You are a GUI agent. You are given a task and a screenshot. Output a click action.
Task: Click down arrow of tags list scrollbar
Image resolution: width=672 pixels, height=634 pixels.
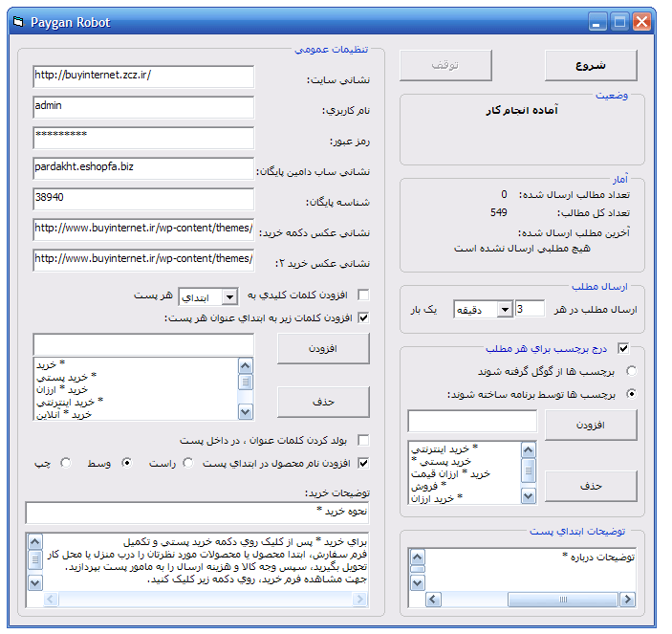529,496
